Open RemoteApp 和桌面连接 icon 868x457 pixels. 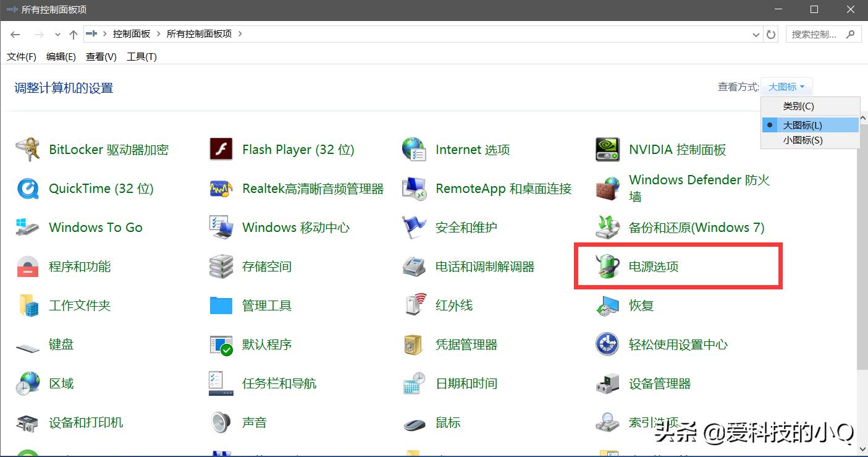414,189
